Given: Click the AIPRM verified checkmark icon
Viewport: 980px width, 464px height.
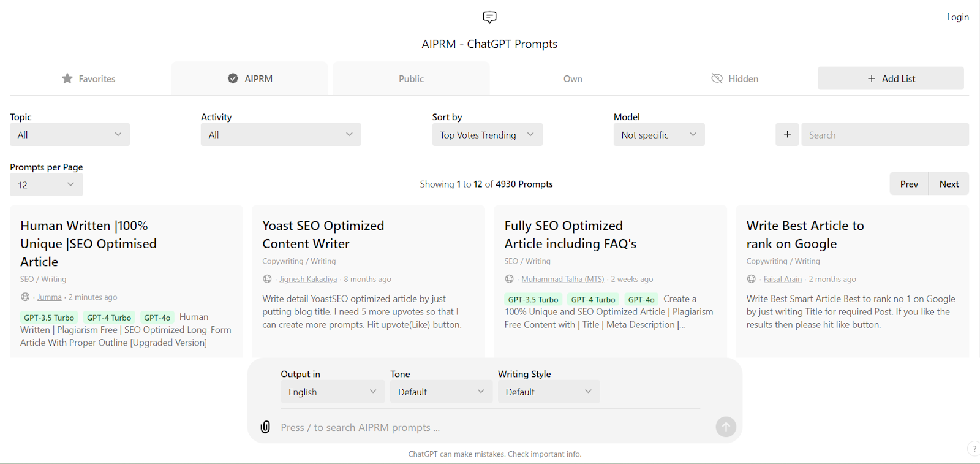Looking at the screenshot, I should click(233, 78).
